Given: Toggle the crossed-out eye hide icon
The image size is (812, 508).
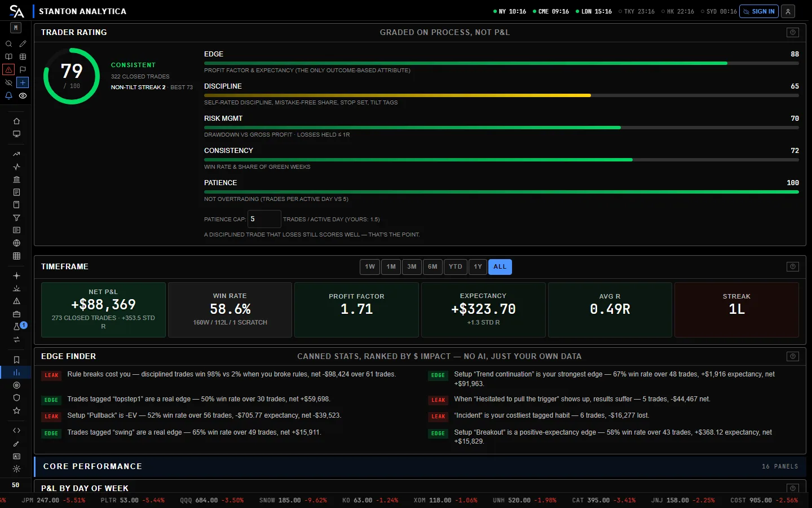Looking at the screenshot, I should tap(8, 82).
